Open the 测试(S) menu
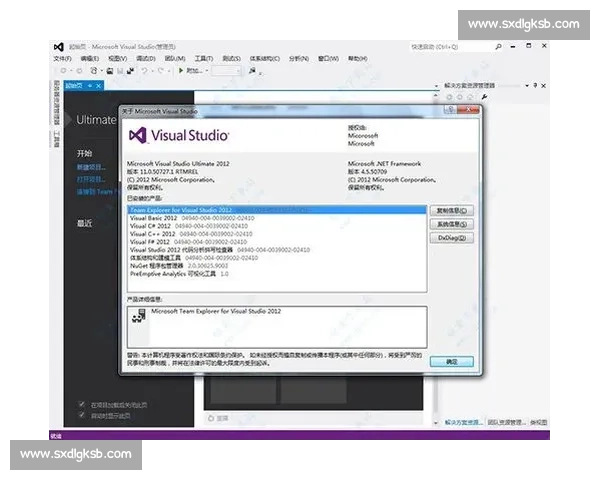The image size is (600, 480). [x=232, y=59]
